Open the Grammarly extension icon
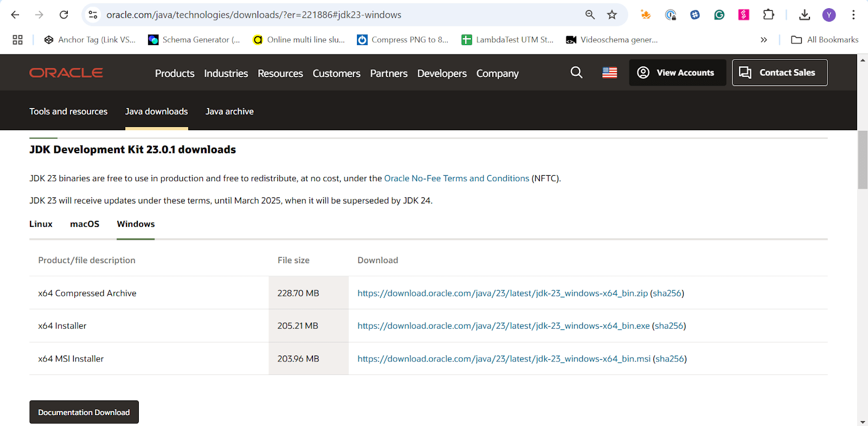868x426 pixels. coord(719,15)
